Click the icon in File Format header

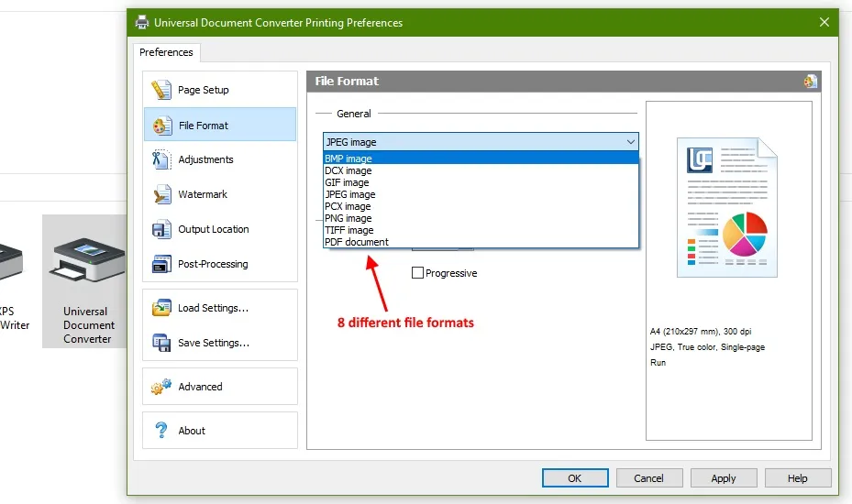point(810,82)
